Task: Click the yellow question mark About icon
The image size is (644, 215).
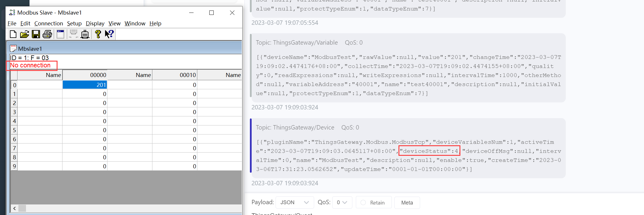Action: pos(98,34)
